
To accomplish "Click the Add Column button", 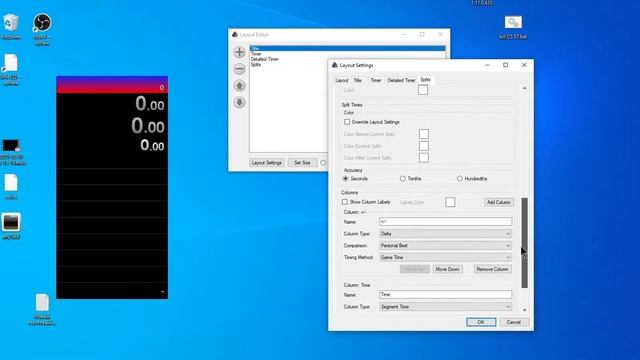I will 499,202.
